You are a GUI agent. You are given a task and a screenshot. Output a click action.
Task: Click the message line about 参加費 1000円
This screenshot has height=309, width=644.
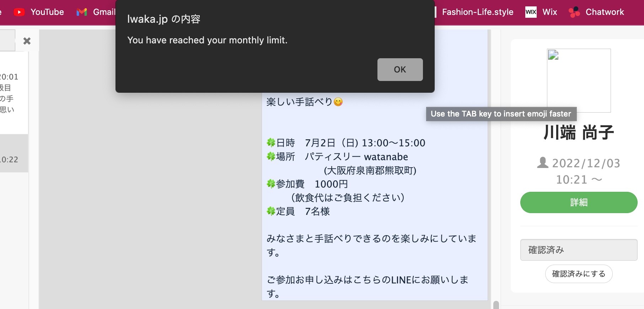coord(307,184)
